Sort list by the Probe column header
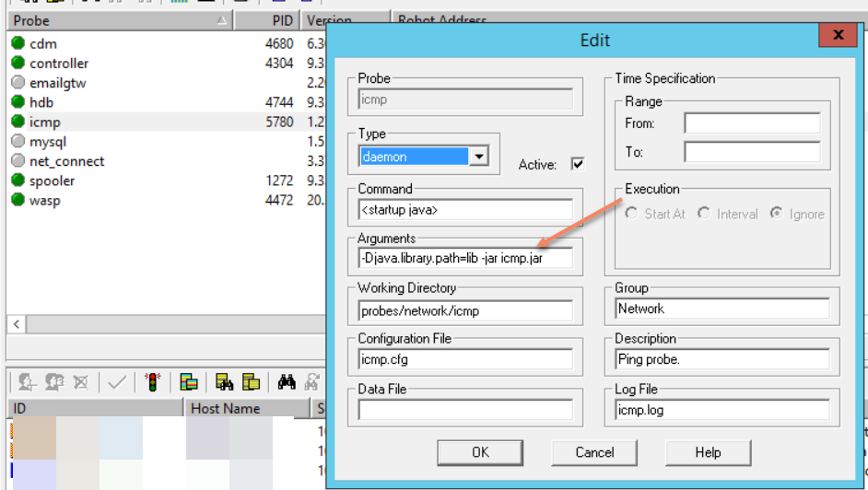The image size is (868, 490). [x=120, y=21]
